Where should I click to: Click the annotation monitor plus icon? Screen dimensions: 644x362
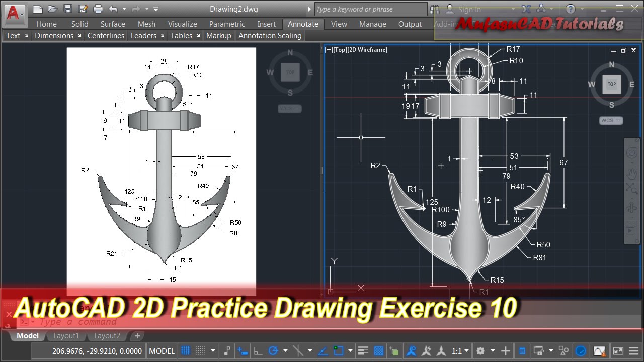tap(505, 350)
